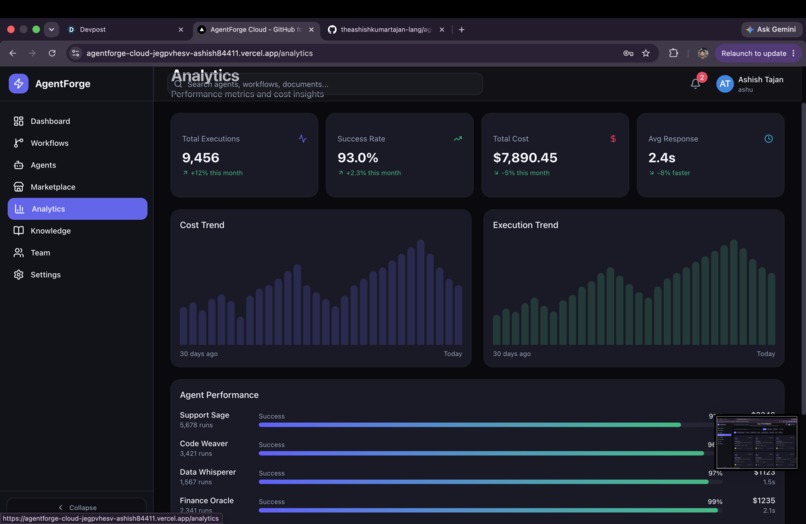Viewport: 806px width, 524px height.
Task: Open Workflows in the sidebar
Action: click(x=77, y=143)
